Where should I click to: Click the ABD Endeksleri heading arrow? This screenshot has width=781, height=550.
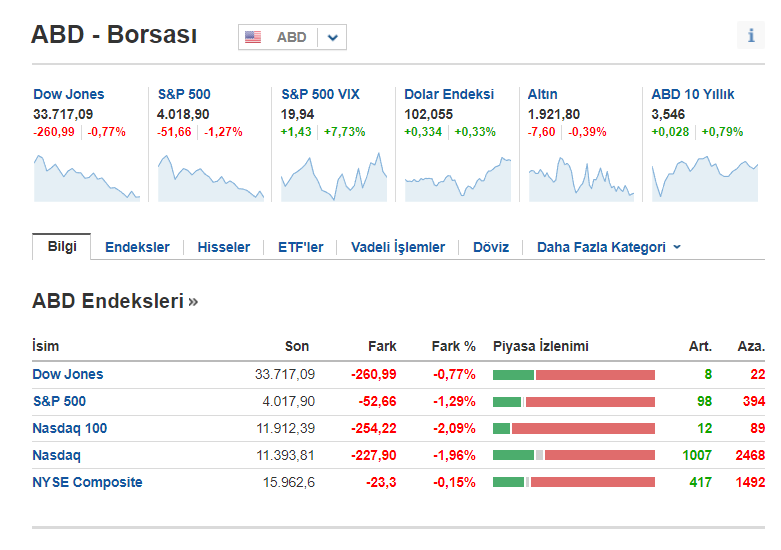[193, 302]
